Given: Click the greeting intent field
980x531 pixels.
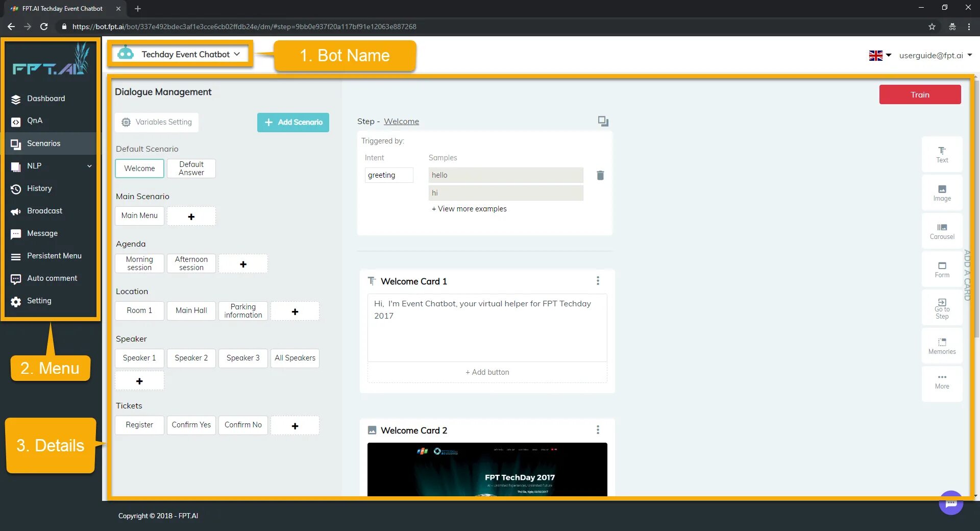Looking at the screenshot, I should coord(389,175).
